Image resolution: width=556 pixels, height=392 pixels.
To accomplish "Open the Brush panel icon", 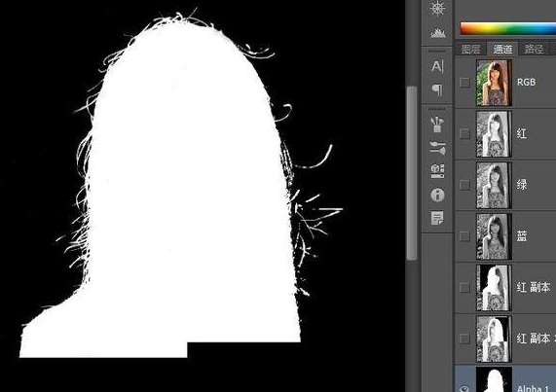I will point(437,148).
